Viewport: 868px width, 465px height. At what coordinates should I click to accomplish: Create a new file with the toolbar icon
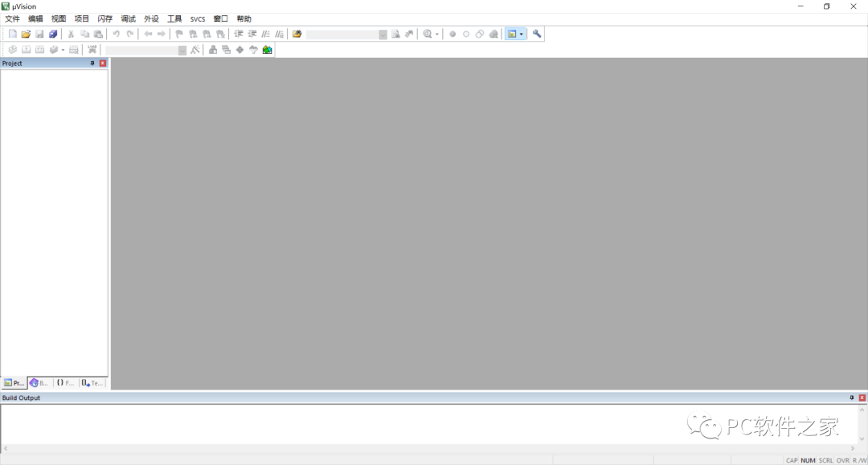tap(12, 34)
